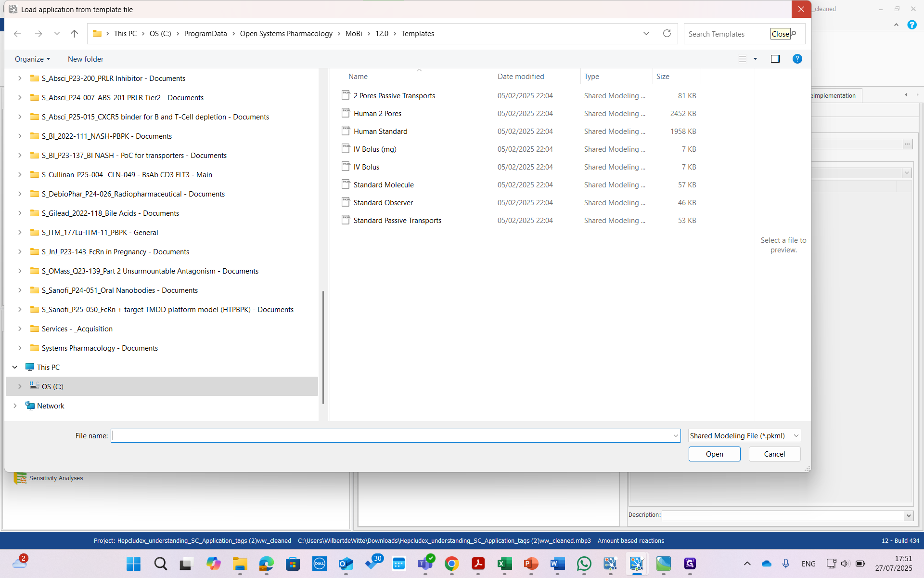Click the Cancel button

click(774, 454)
